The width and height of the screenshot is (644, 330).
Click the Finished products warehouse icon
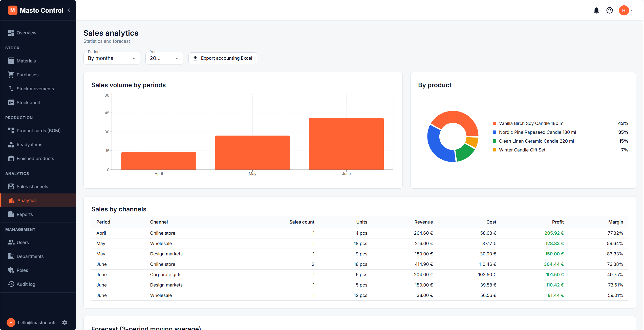[x=11, y=158]
